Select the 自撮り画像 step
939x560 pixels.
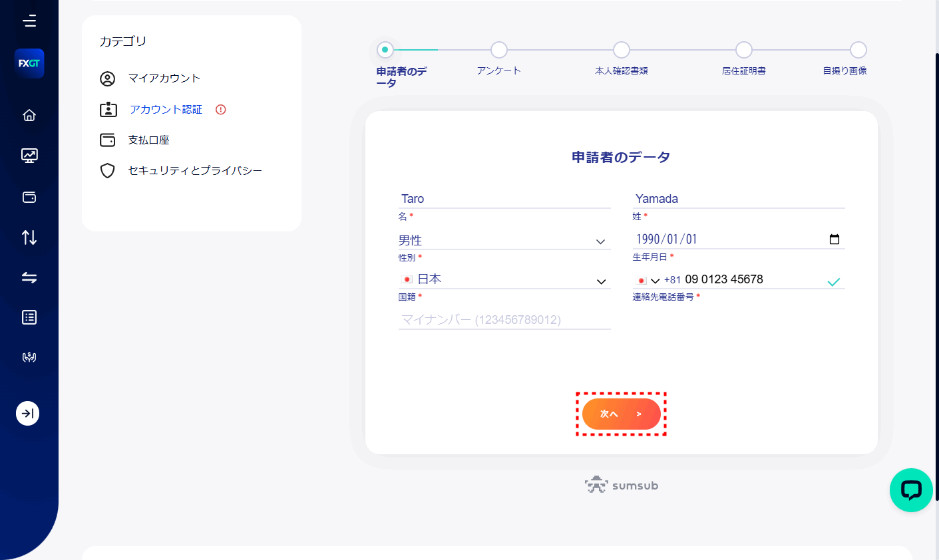tap(858, 50)
